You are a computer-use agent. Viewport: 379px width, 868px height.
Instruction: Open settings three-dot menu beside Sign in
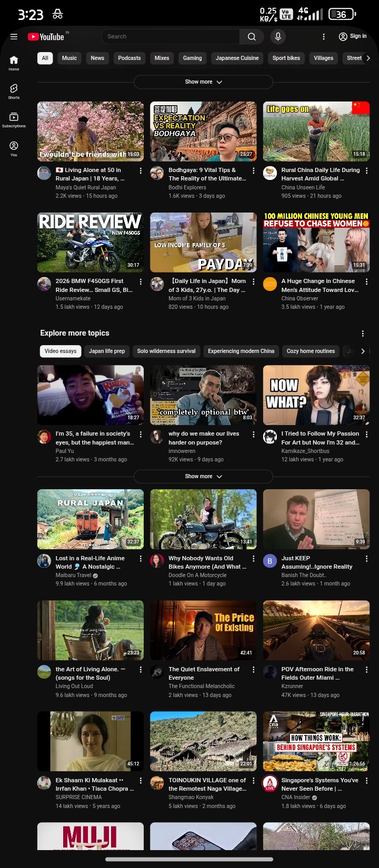pos(324,36)
